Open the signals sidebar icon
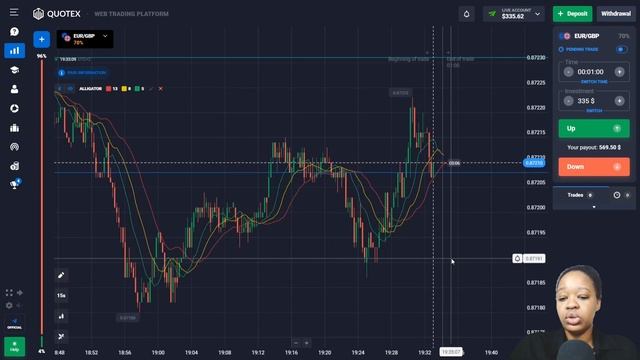The height and width of the screenshot is (360, 640). (x=14, y=147)
